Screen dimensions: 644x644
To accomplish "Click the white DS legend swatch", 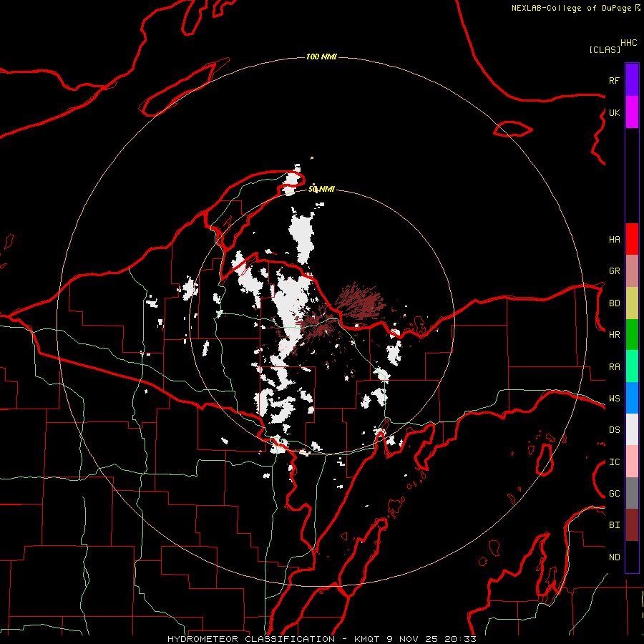I will [632, 429].
